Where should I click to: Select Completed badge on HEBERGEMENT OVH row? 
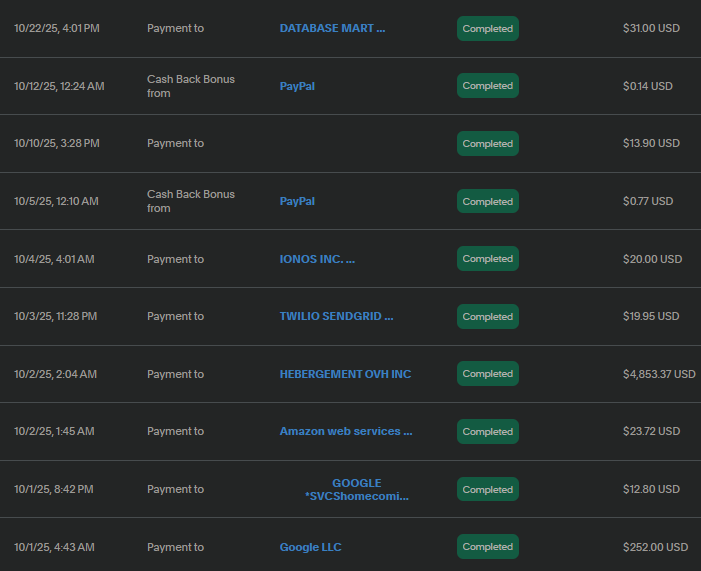[x=487, y=374]
